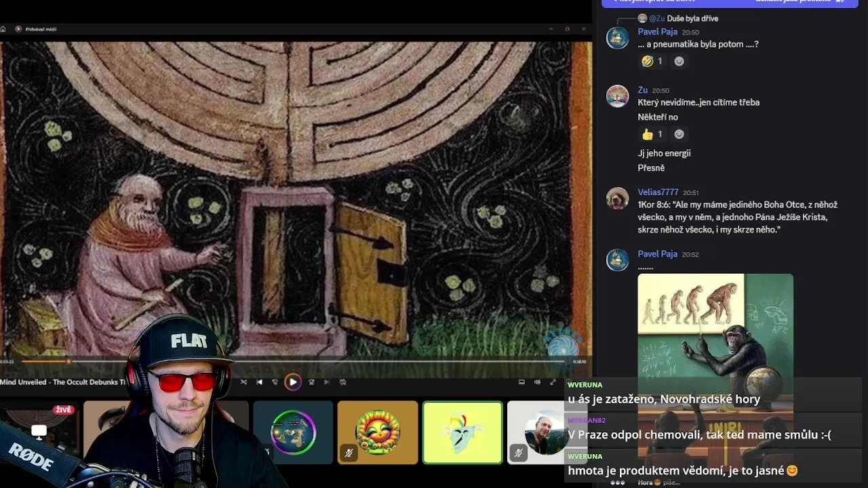
Task: Select the flat earth avatar participant tile
Action: click(293, 432)
